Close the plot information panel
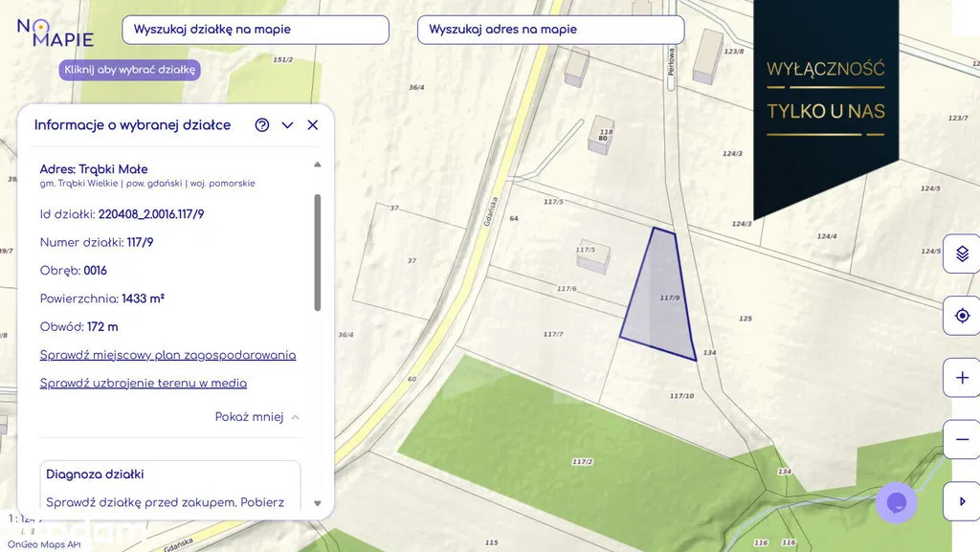The image size is (980, 552). [312, 125]
